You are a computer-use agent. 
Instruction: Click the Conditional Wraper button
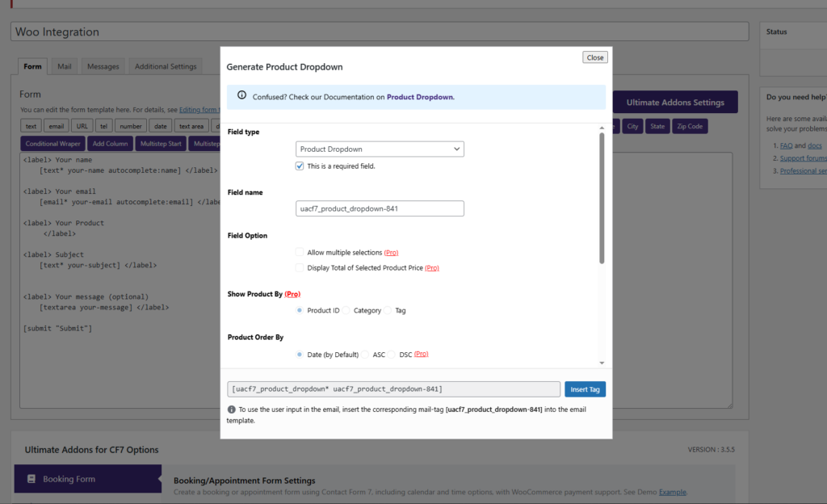(52, 144)
